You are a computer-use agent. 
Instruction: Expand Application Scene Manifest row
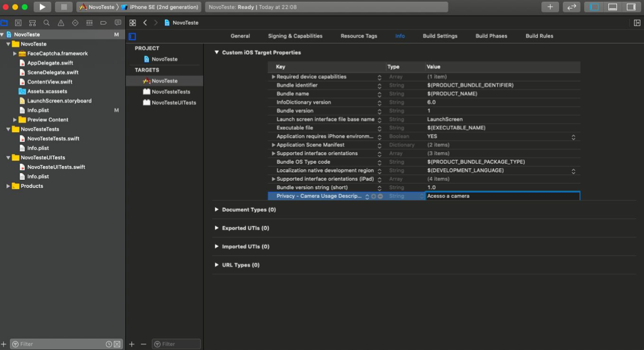[273, 145]
